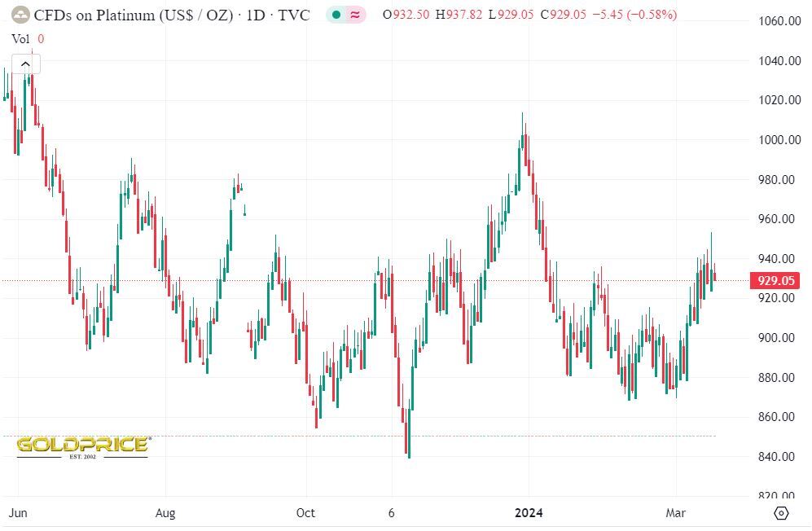Click the Jun date axis label
Screen dimensions: 812x531
[x=18, y=513]
